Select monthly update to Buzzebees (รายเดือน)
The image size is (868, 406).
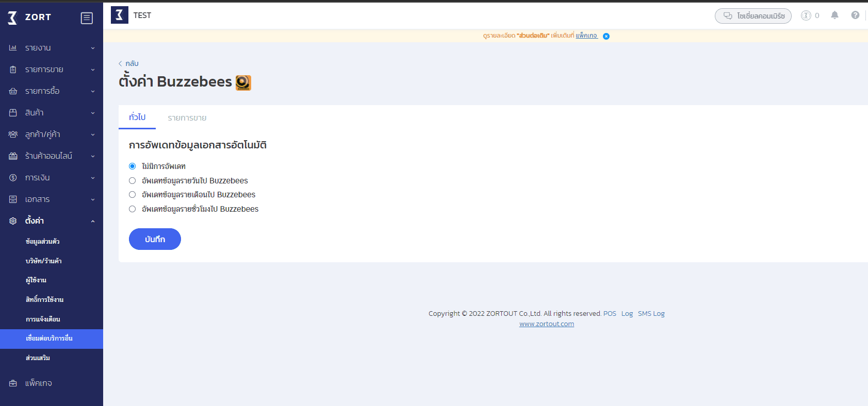pos(132,195)
